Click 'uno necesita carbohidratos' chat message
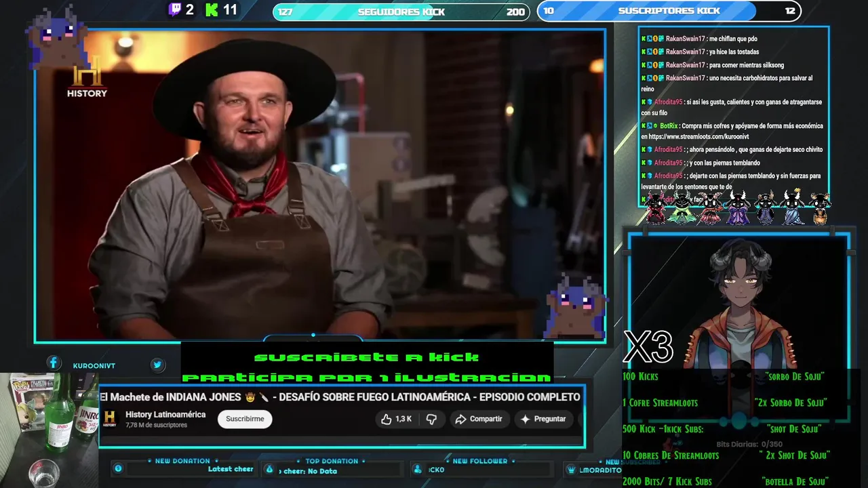868x488 pixels. click(726, 83)
